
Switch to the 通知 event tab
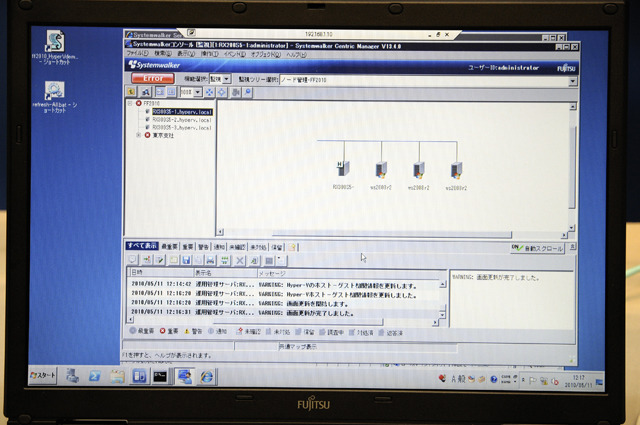point(219,247)
